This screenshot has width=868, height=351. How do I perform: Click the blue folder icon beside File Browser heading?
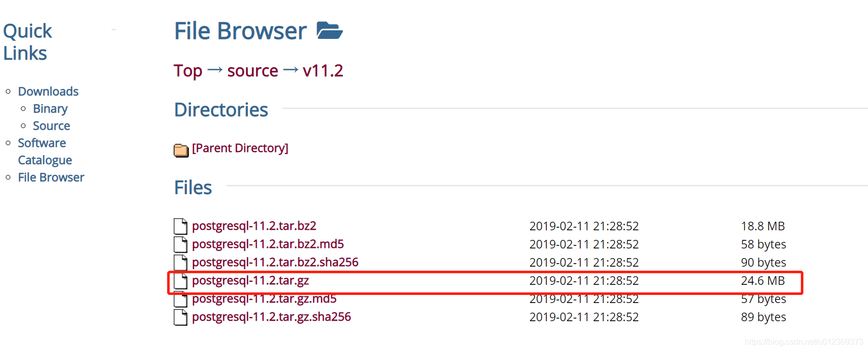[x=329, y=30]
